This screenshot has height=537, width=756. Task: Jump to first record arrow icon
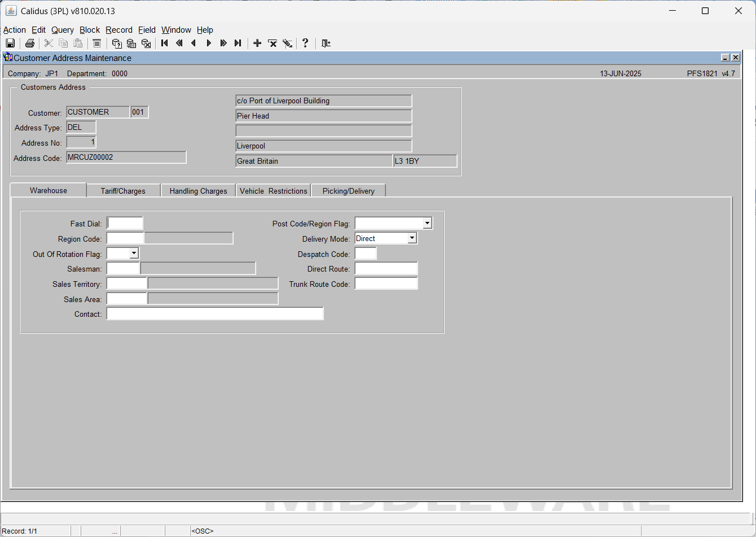165,43
